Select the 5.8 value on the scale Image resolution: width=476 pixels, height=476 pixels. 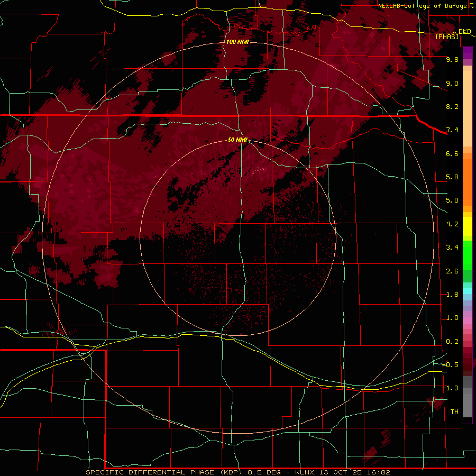452,177
